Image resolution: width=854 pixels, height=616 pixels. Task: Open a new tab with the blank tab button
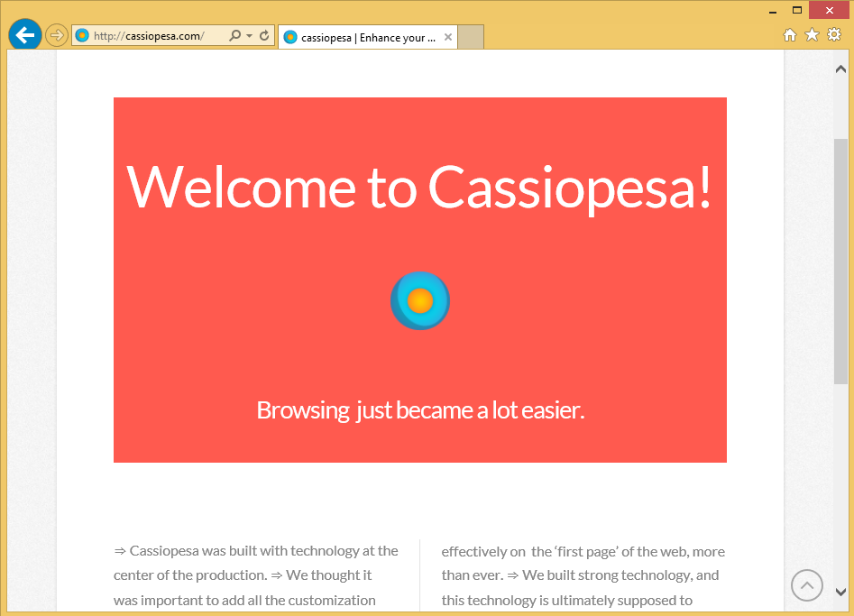pyautogui.click(x=471, y=37)
